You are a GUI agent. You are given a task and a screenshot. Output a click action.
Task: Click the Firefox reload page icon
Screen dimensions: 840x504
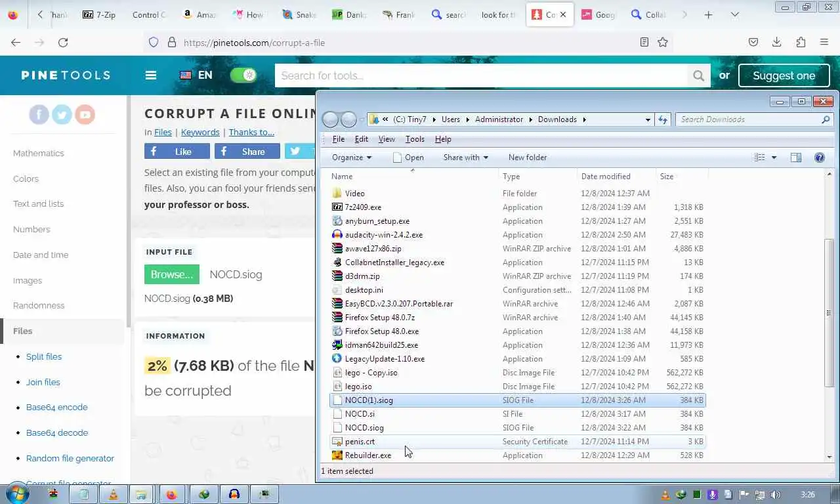pyautogui.click(x=63, y=43)
